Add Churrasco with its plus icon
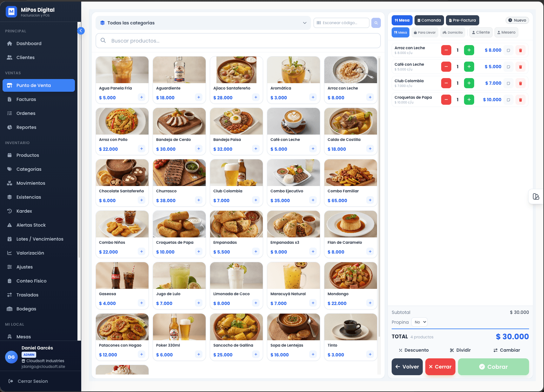Screen dimensions: 544x392 199,200
